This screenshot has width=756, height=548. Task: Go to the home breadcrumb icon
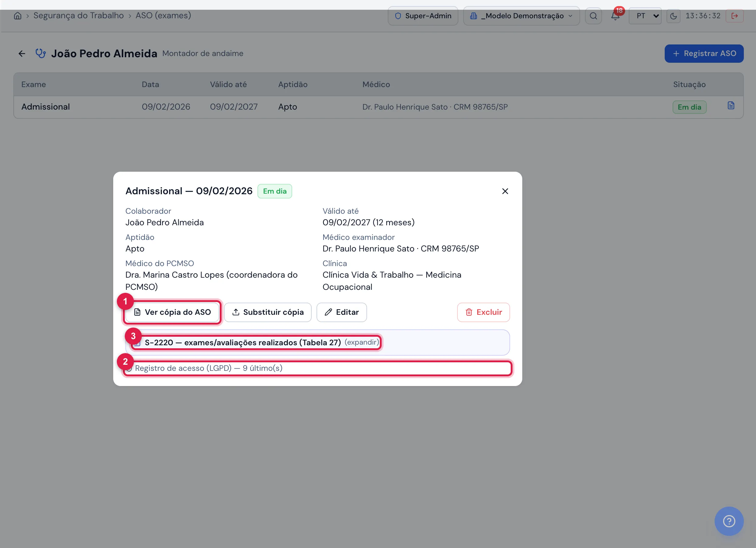18,16
